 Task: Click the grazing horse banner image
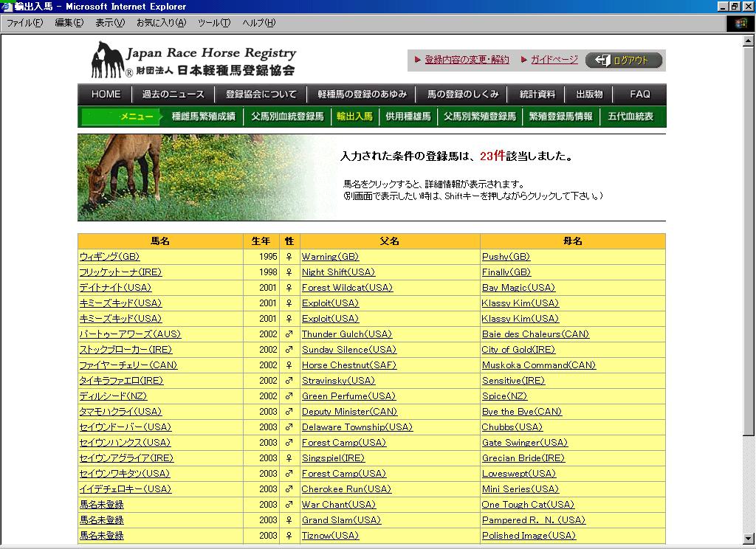pyautogui.click(x=199, y=177)
